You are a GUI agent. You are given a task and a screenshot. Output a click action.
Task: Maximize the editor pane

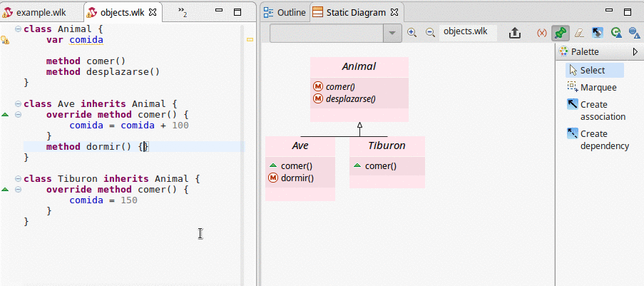click(237, 12)
